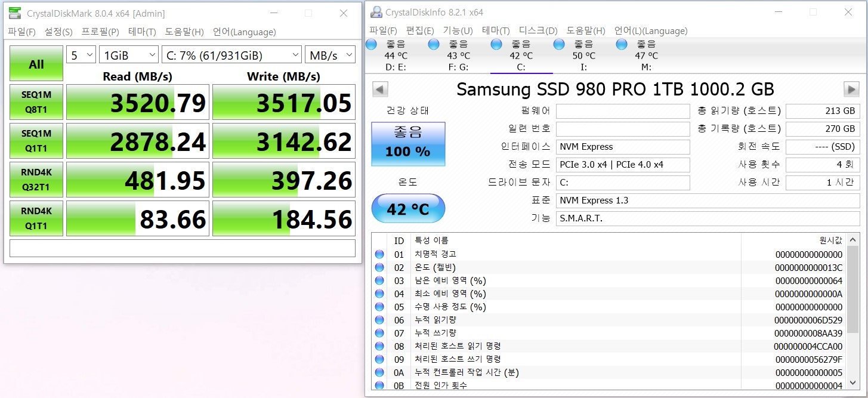Open 언어(L)(Language) menu in CrystalDiskInfo

(651, 30)
